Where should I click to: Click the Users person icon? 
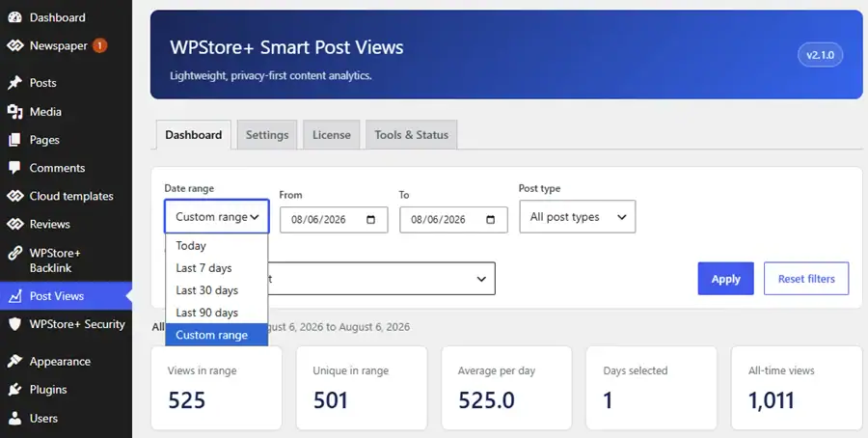(14, 418)
